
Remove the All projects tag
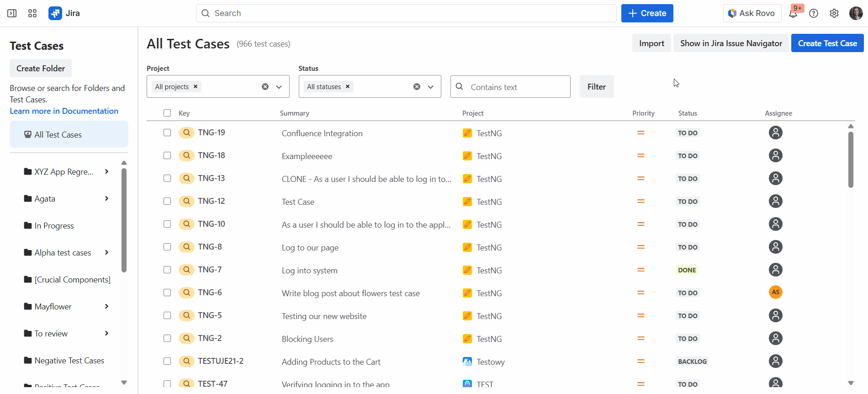[196, 86]
